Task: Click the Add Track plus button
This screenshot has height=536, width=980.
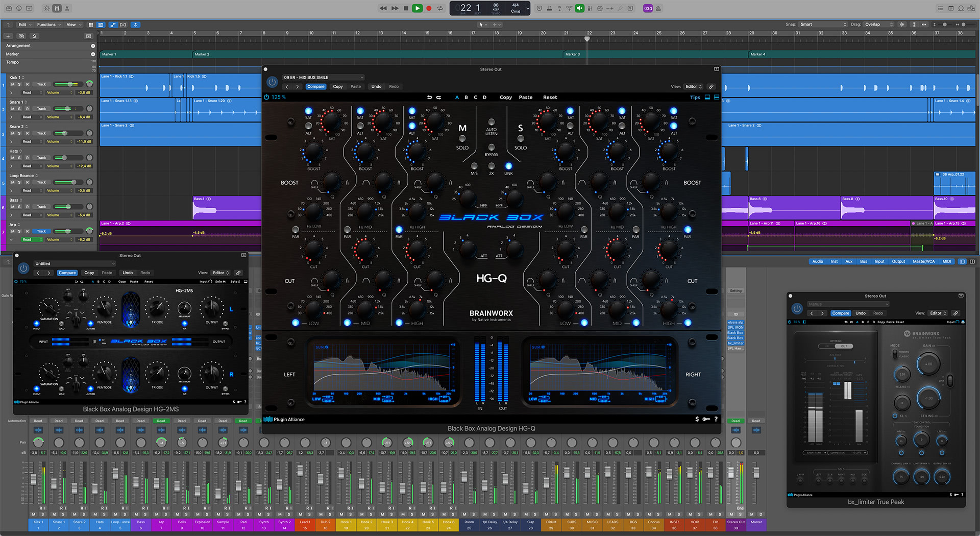Action: click(8, 36)
